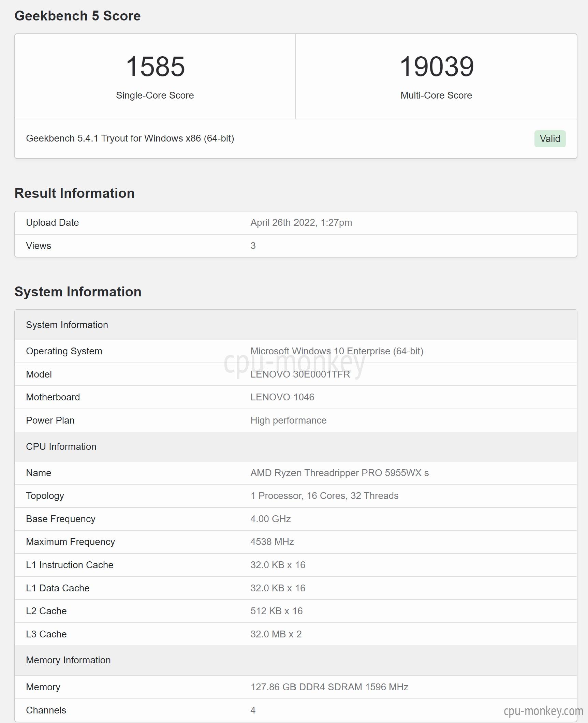This screenshot has height=723, width=588.
Task: Click the L3 Cache label
Action: (x=46, y=634)
